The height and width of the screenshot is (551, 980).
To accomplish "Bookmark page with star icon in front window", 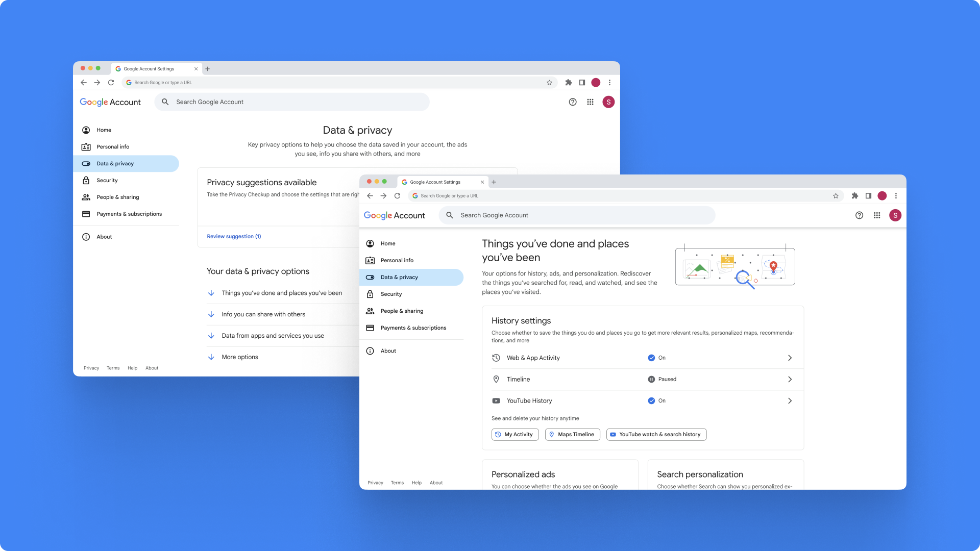I will [x=836, y=196].
